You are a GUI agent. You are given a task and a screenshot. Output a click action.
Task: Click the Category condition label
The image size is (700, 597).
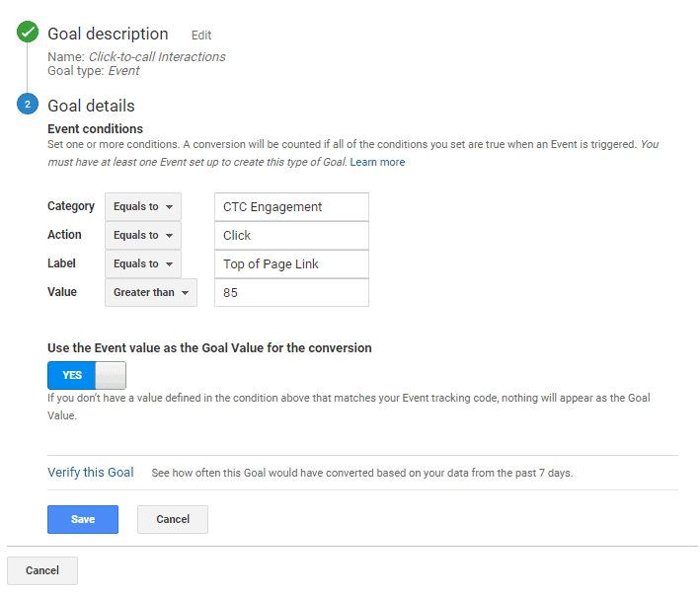[71, 206]
